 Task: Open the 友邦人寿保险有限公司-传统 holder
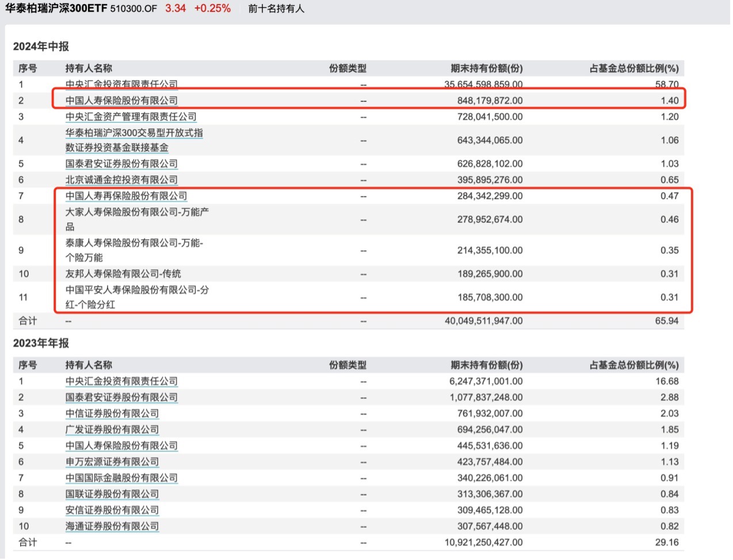click(123, 274)
